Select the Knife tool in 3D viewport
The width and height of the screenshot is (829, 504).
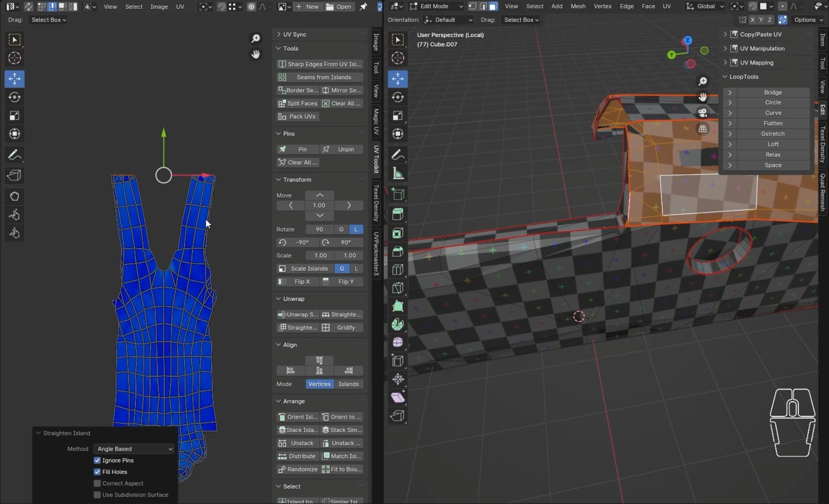click(x=398, y=288)
